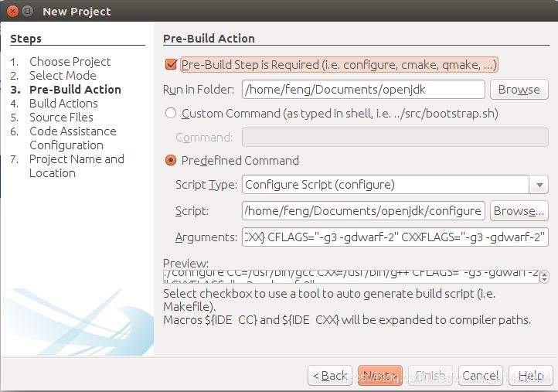Choose the Predefined Command option
558x392 pixels.
[171, 161]
